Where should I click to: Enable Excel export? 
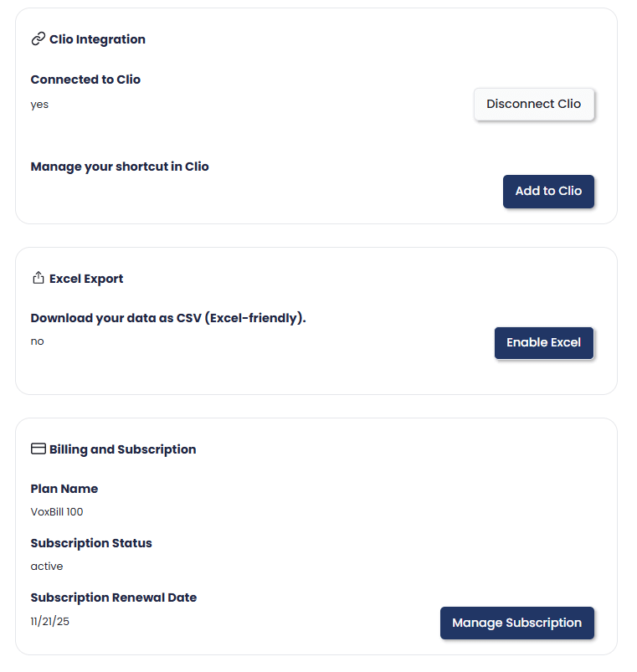[543, 343]
